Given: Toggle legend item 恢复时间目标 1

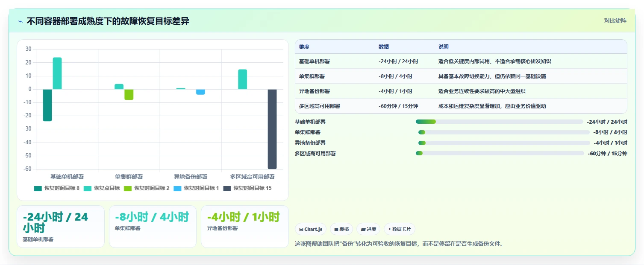Looking at the screenshot, I should (x=196, y=188).
